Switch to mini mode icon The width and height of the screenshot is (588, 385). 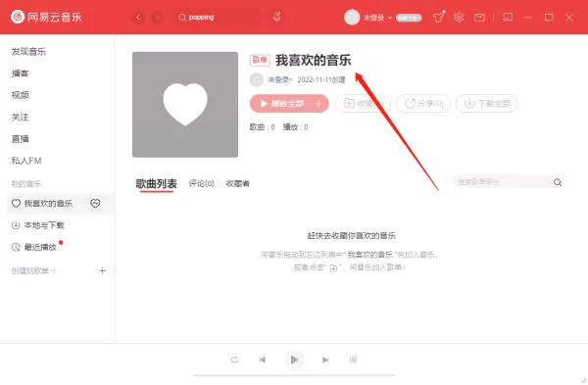[508, 18]
